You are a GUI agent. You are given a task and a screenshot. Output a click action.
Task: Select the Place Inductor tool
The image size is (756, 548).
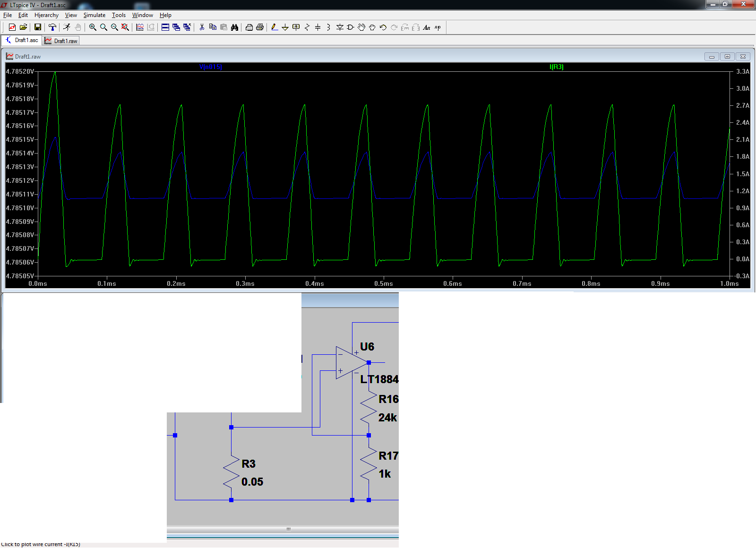(x=328, y=27)
